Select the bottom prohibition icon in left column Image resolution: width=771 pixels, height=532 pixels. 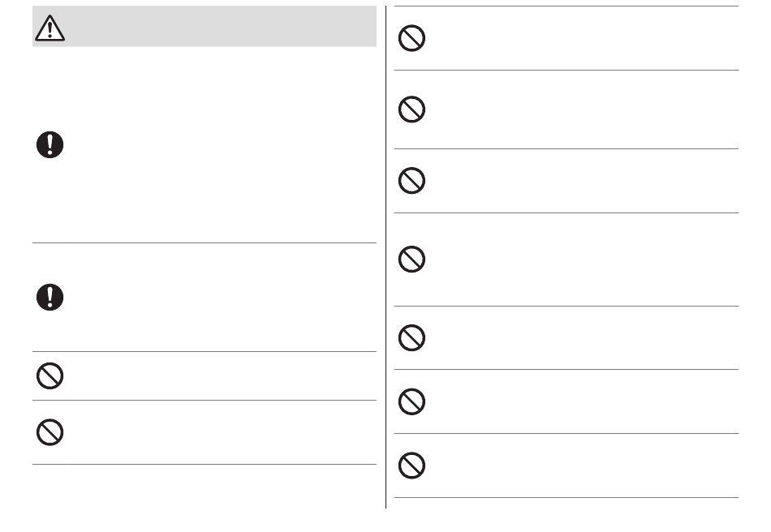click(x=50, y=432)
